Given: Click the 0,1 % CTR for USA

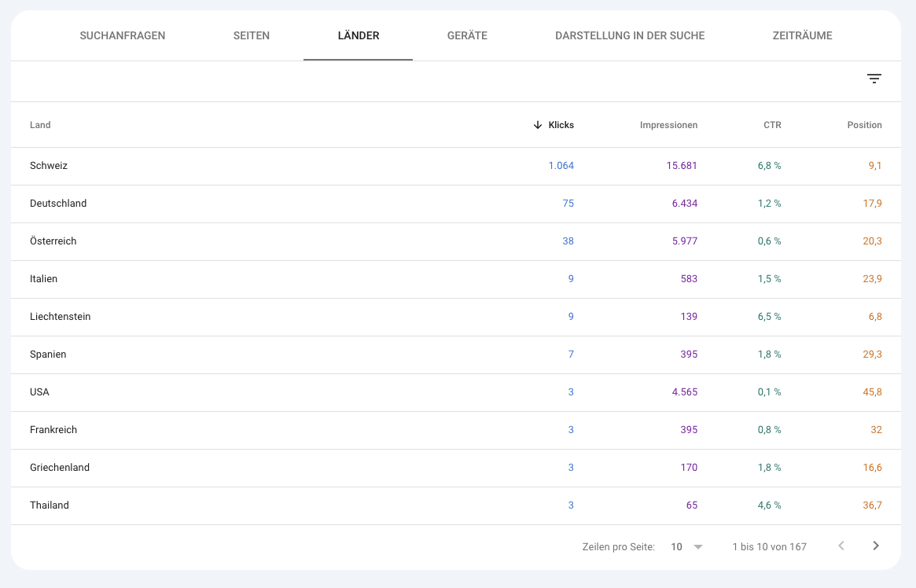Looking at the screenshot, I should [770, 392].
